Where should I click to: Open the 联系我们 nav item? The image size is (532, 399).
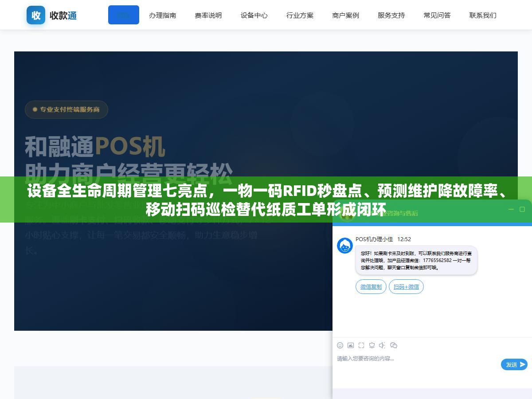pos(483,15)
